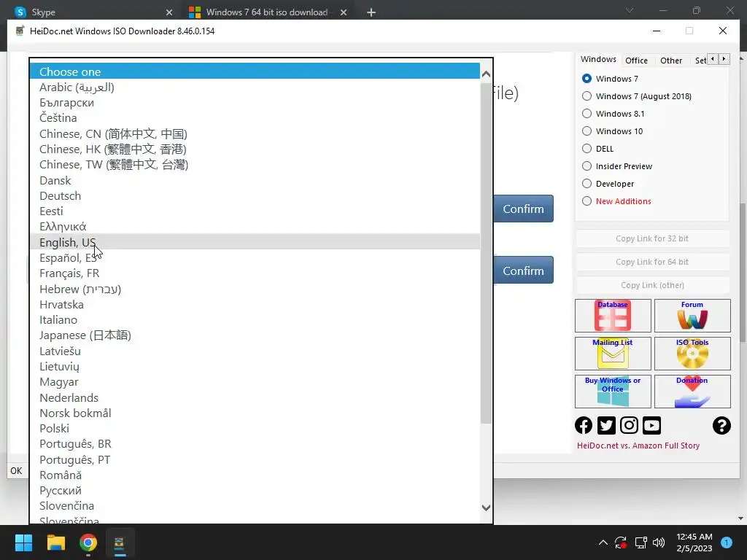Open the Instagram icon
The image size is (747, 560).
(x=629, y=425)
